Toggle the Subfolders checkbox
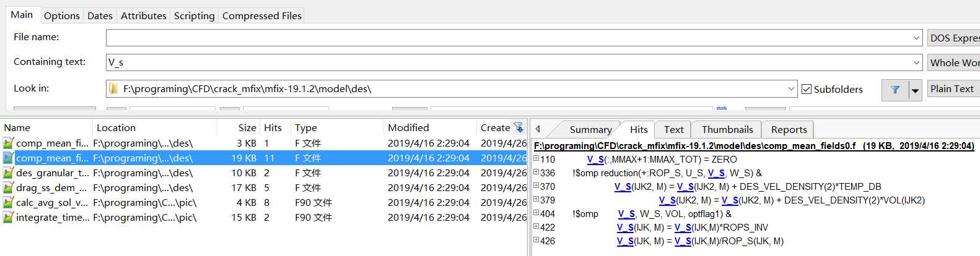The width and height of the screenshot is (980, 256). pos(807,89)
